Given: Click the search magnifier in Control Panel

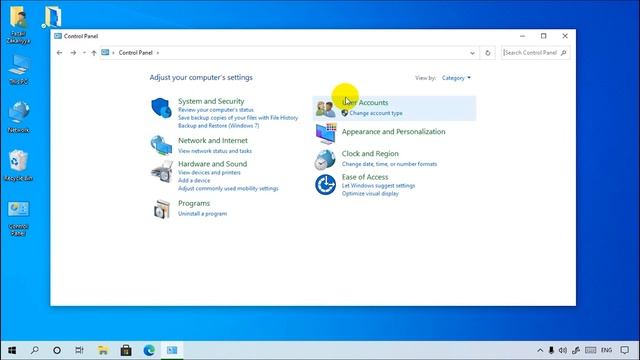Looking at the screenshot, I should pos(564,53).
